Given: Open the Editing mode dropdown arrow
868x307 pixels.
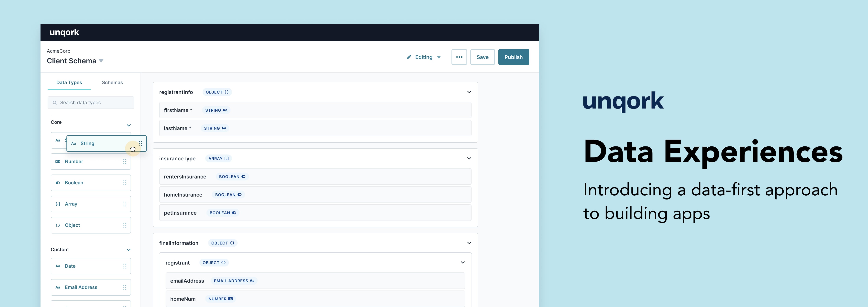Looking at the screenshot, I should click(x=439, y=58).
